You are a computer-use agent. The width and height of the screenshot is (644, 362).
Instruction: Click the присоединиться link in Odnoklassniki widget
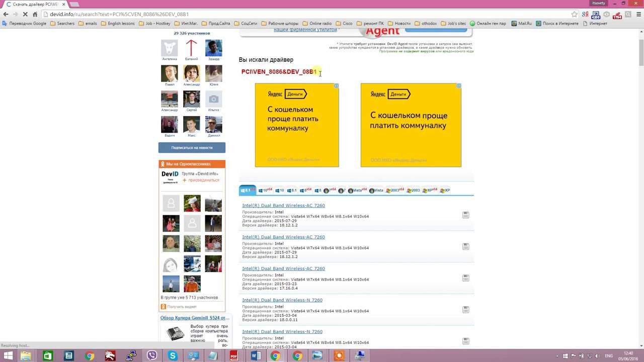coord(203,180)
